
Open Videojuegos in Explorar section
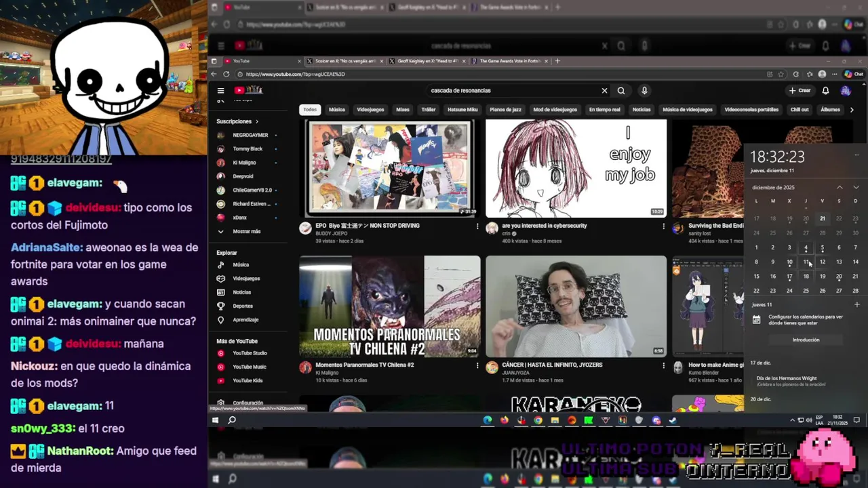click(247, 278)
